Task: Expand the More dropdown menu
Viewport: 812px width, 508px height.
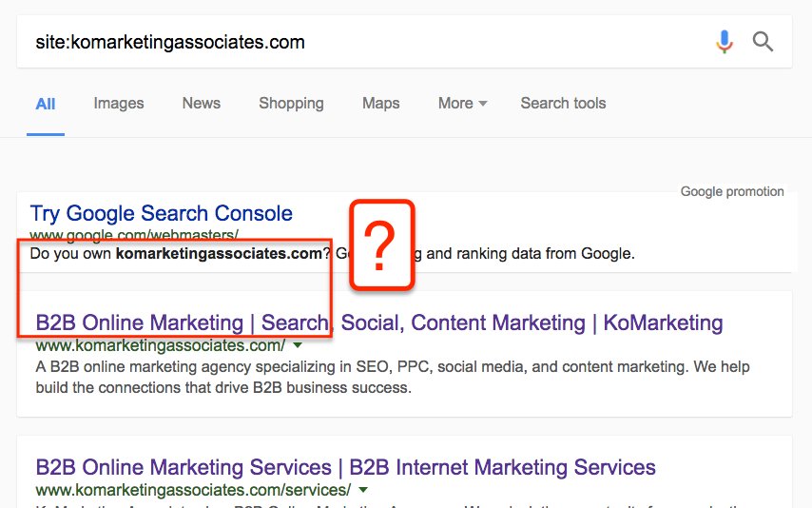Action: coord(462,104)
